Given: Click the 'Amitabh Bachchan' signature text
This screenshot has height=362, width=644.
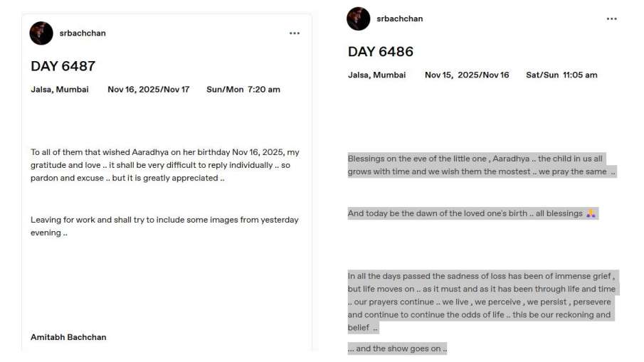Looking at the screenshot, I should tap(68, 337).
